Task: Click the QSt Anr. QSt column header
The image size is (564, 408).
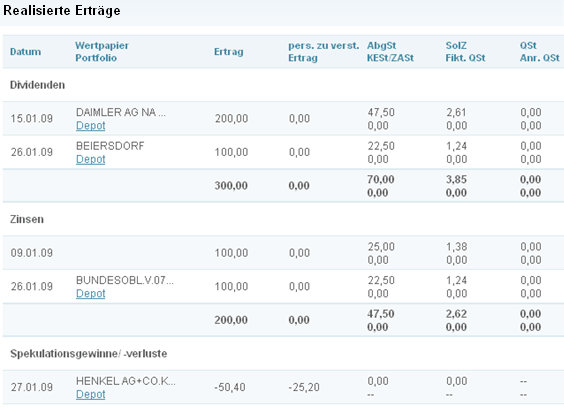Action: 540,52
